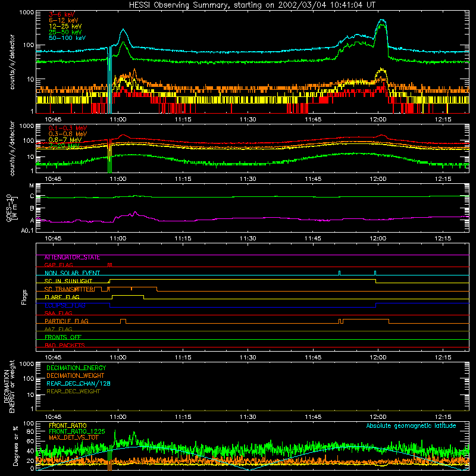Select the REAR_DEC_WEIGHT legend label
This screenshot has width=476, height=476.
[x=73, y=392]
